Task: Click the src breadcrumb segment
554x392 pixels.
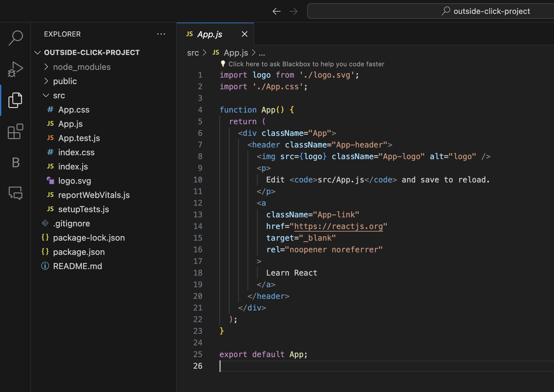Action: coord(193,53)
